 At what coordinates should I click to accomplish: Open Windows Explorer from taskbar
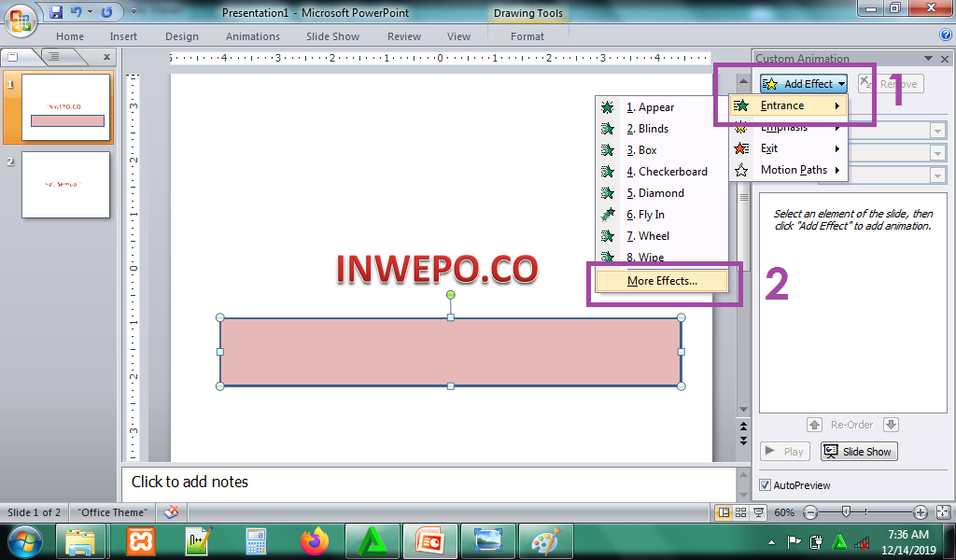81,541
